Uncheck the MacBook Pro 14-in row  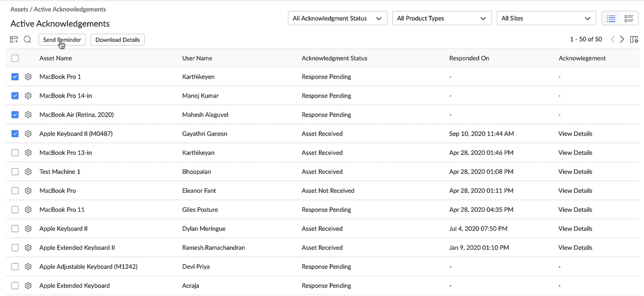[15, 96]
